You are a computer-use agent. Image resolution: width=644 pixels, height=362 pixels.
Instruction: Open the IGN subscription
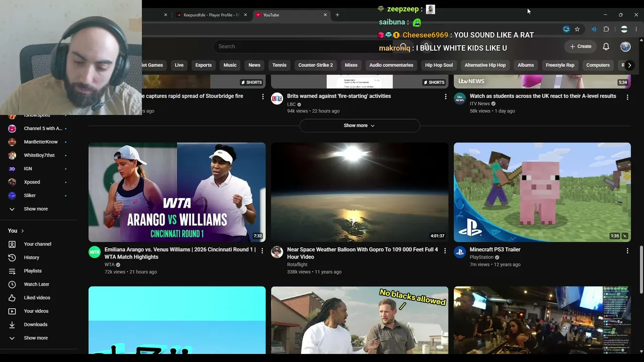pos(38,168)
